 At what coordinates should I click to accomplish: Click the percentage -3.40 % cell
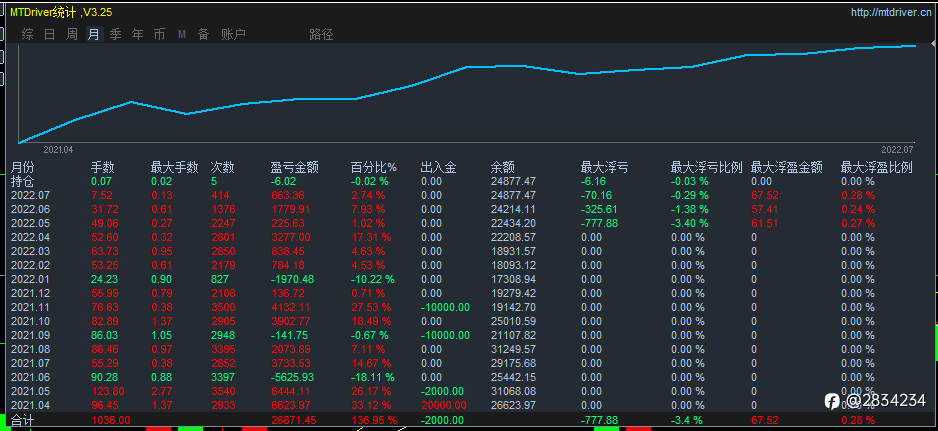(x=690, y=223)
